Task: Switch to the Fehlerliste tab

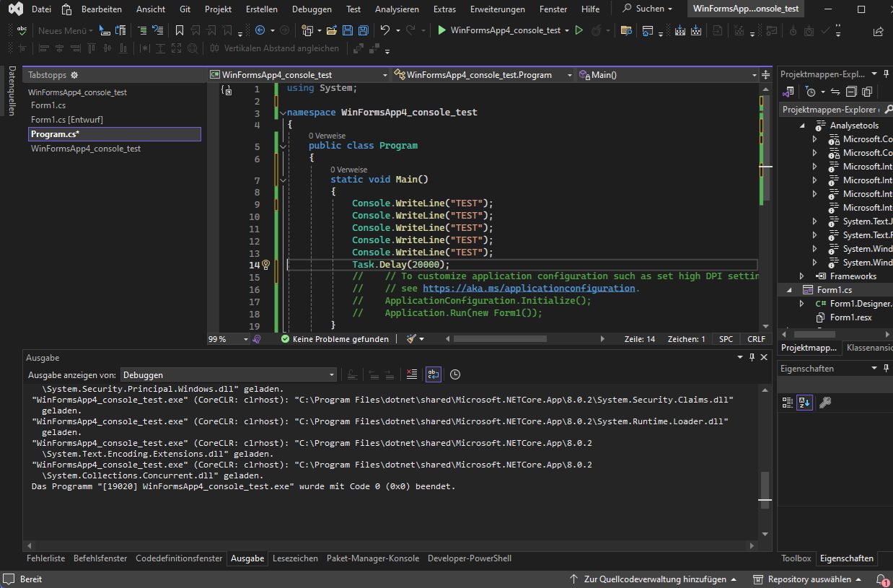Action: [45, 558]
